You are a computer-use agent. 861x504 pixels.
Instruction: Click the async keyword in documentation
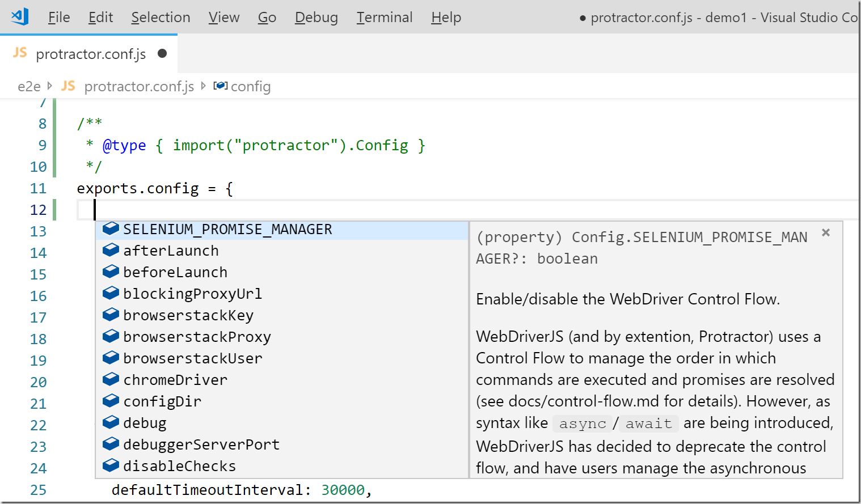click(583, 423)
